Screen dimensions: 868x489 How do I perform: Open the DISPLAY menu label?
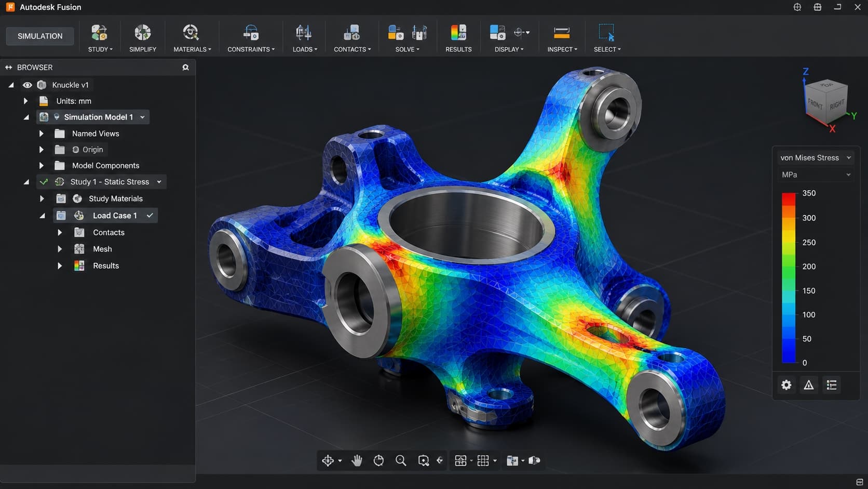[509, 49]
